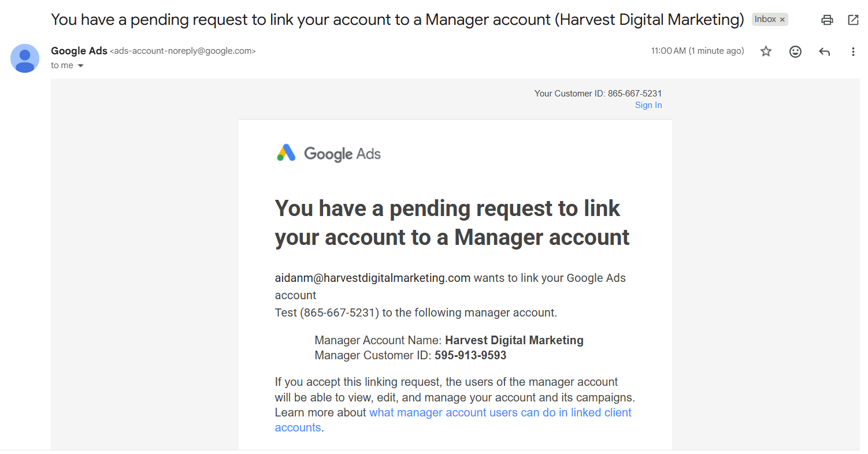This screenshot has height=454, width=868.
Task: Click the email subject line at top
Action: pos(398,20)
